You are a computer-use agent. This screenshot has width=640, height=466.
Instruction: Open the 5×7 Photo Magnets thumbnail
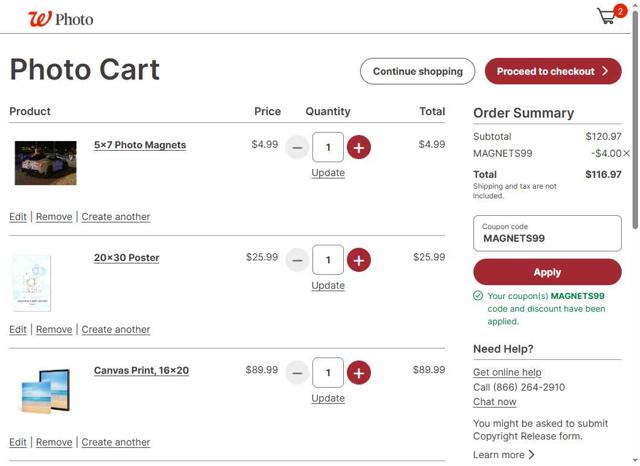click(45, 163)
